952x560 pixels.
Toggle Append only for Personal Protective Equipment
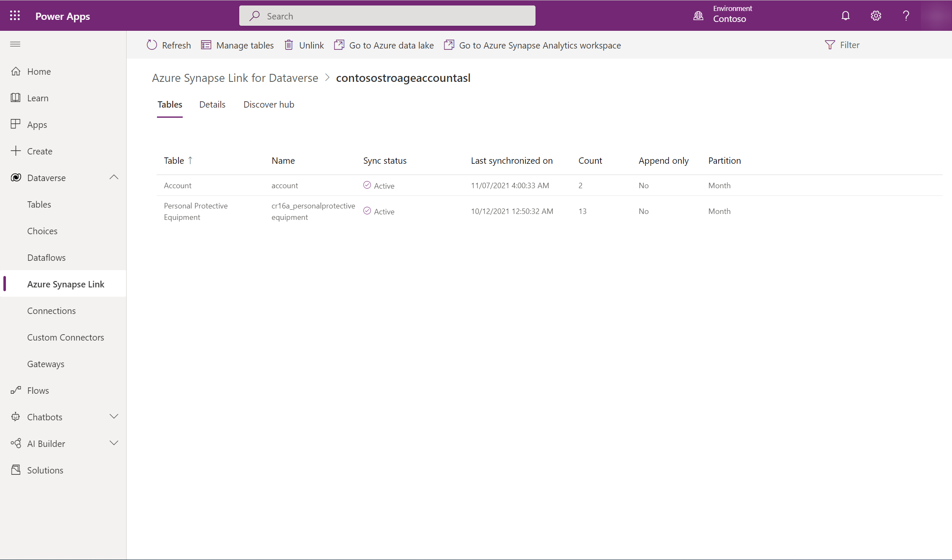643,211
